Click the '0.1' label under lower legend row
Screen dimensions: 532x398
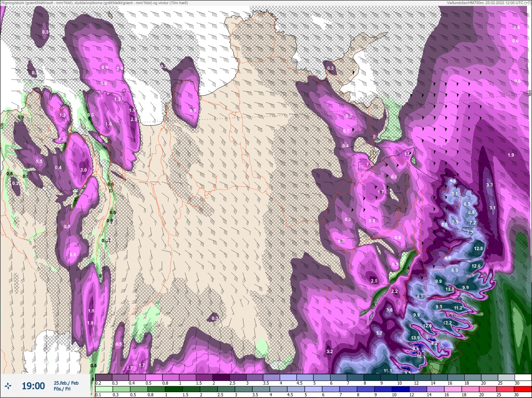click(x=98, y=394)
